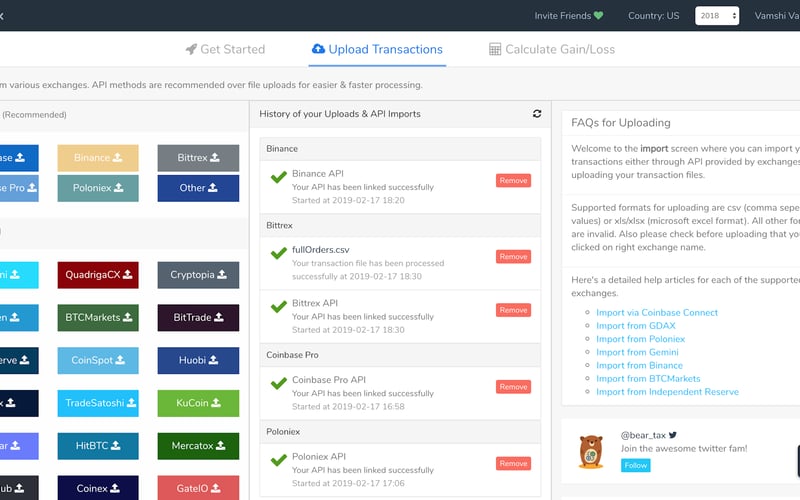800x500 pixels.
Task: Click the Binance section header
Action: (x=400, y=149)
